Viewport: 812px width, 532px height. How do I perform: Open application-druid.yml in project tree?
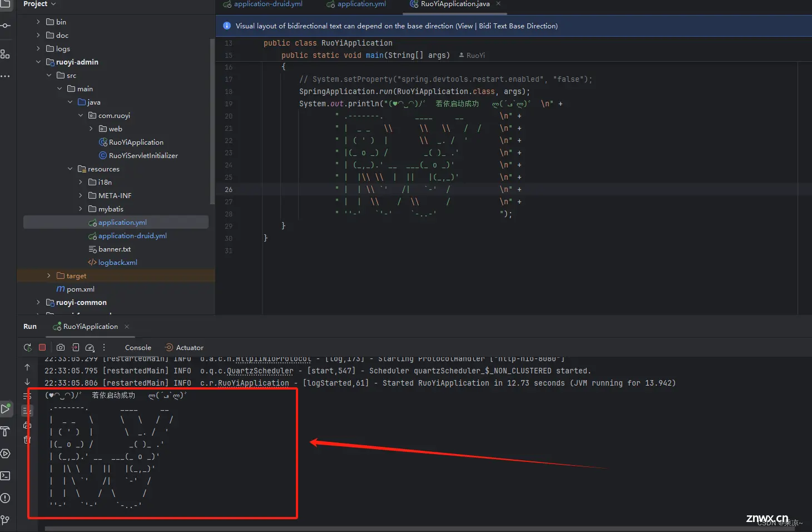(x=127, y=235)
